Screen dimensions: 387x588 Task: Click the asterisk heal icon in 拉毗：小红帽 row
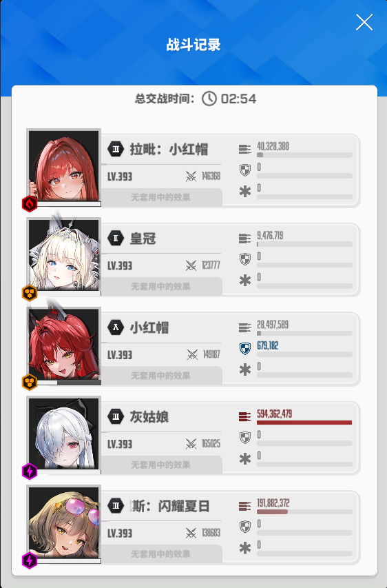tap(245, 191)
